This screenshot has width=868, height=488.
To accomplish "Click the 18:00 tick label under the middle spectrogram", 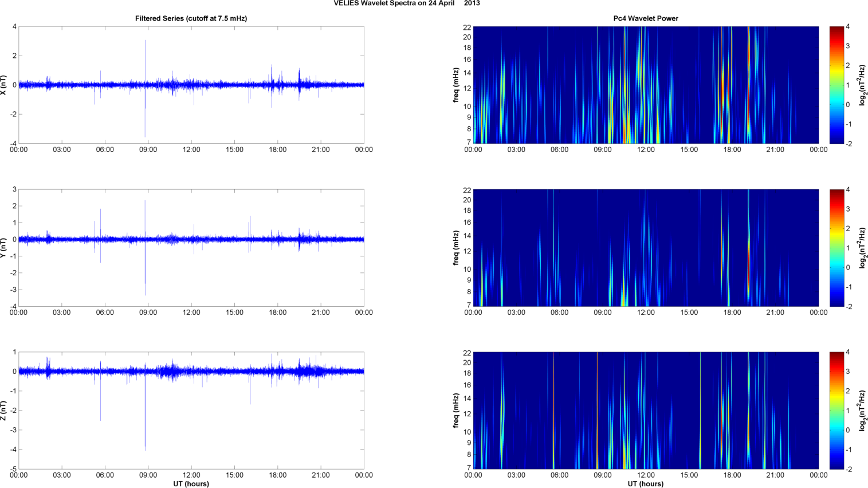I will [x=732, y=313].
